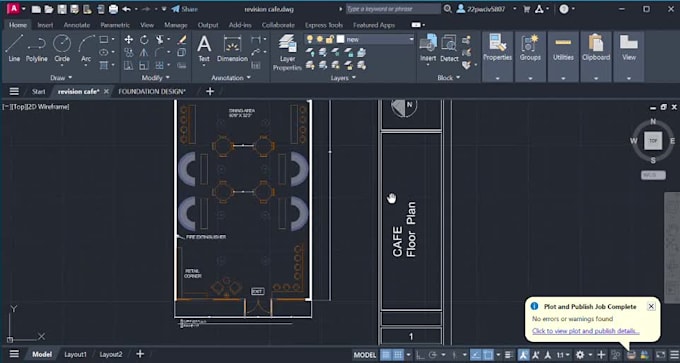Close the plot notification balloon
The width and height of the screenshot is (680, 363).
[651, 306]
